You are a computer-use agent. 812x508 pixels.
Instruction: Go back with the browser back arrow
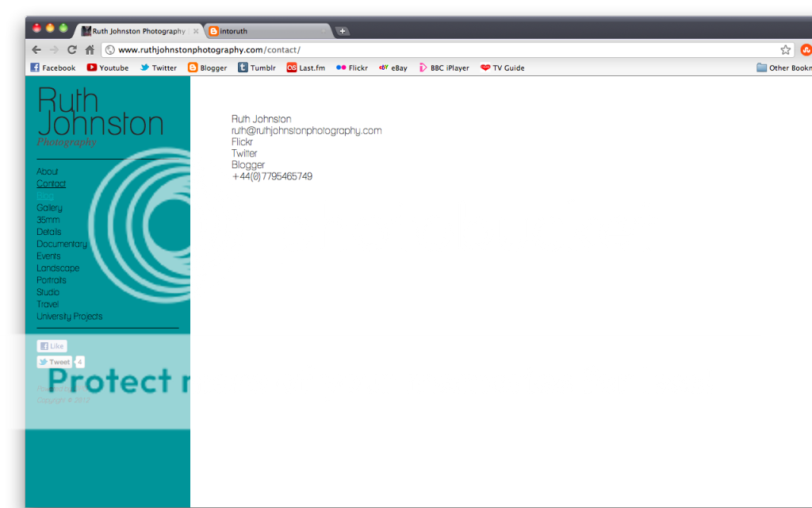click(x=36, y=50)
